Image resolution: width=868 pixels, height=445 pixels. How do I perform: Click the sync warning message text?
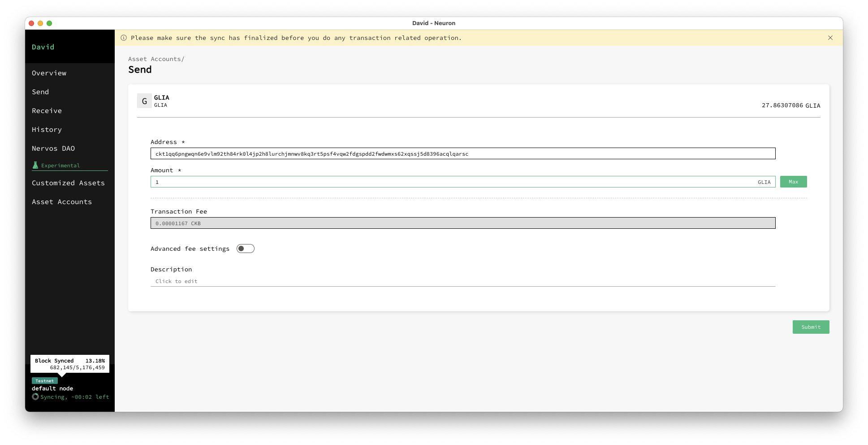[296, 38]
